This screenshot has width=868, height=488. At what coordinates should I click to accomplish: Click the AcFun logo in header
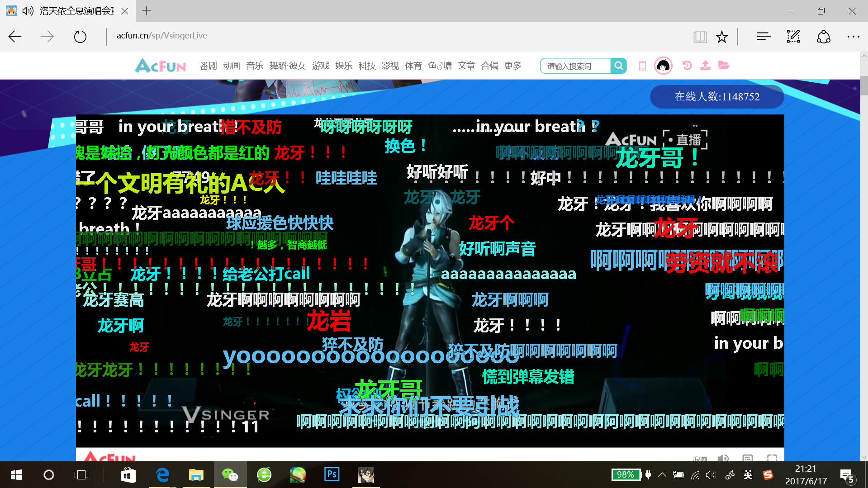point(161,66)
